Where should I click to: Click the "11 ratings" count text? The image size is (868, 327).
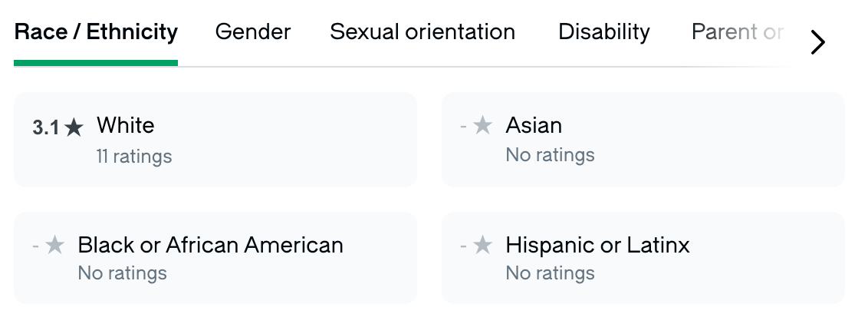pos(134,157)
